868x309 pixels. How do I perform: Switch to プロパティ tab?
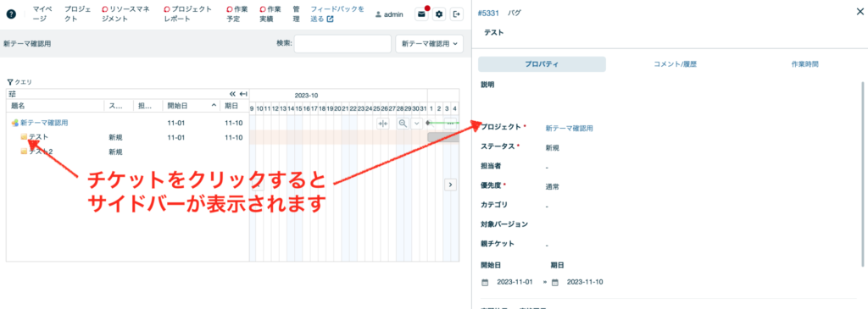pyautogui.click(x=542, y=64)
